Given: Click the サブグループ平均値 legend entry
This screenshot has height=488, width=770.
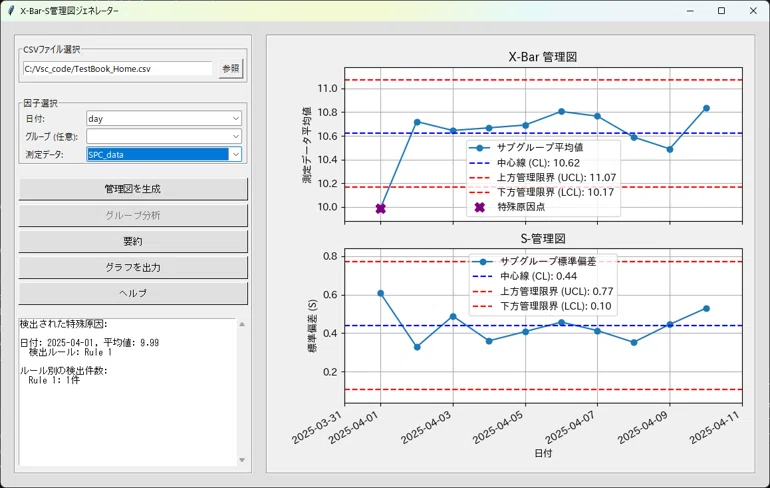Looking at the screenshot, I should tap(526, 148).
